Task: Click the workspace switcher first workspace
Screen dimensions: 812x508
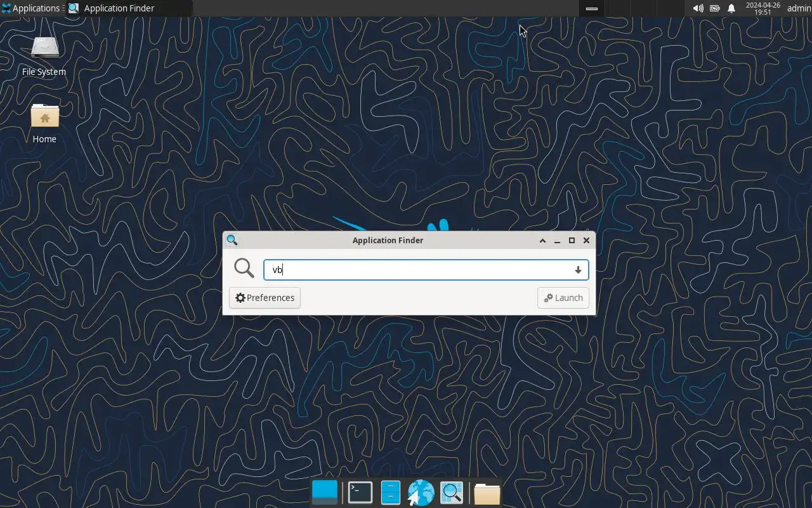Action: (592, 8)
